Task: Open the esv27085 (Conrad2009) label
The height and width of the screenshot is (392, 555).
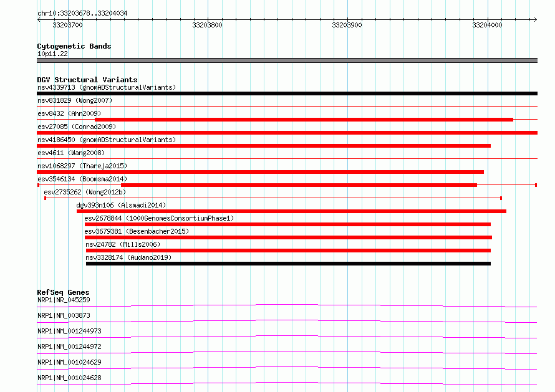Action: point(77,127)
